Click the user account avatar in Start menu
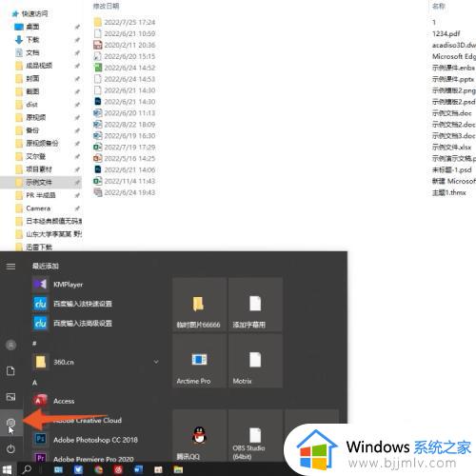Image resolution: width=476 pixels, height=476 pixels. (11, 345)
